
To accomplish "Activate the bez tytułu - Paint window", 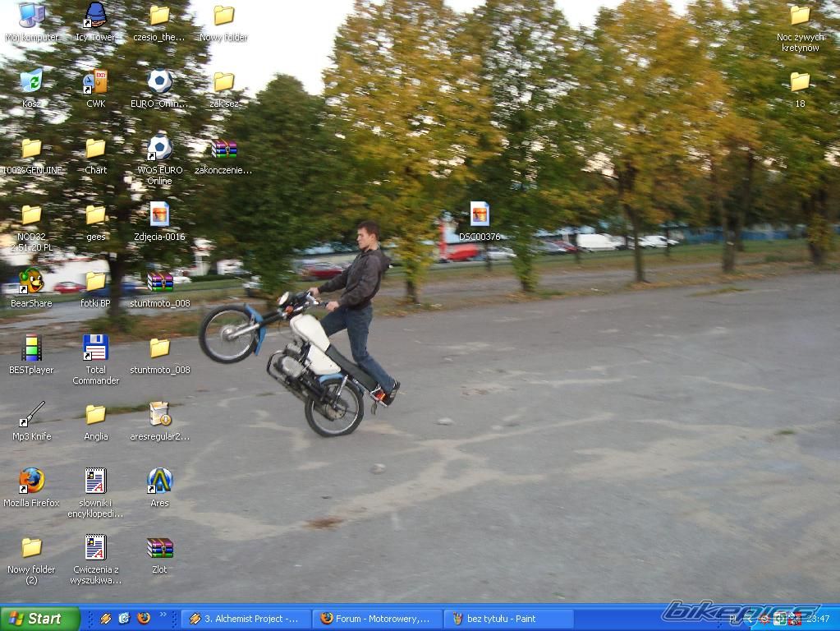I will 507,619.
